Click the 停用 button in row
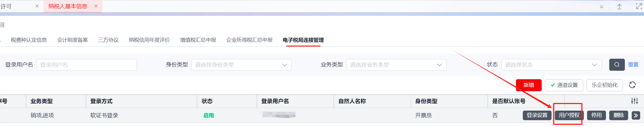 [x=596, y=115]
